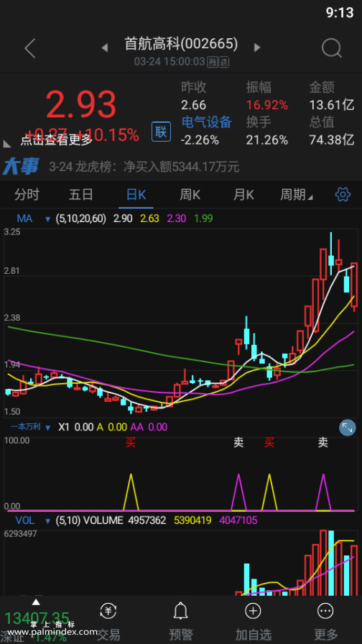This screenshot has width=362, height=644.
Task: Expand indicator panel to fullscreen icon
Action: [347, 428]
